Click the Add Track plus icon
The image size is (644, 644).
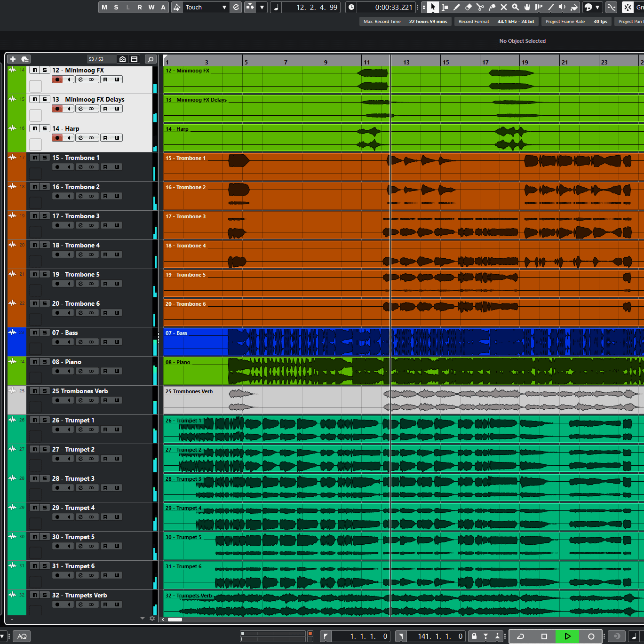pyautogui.click(x=13, y=59)
